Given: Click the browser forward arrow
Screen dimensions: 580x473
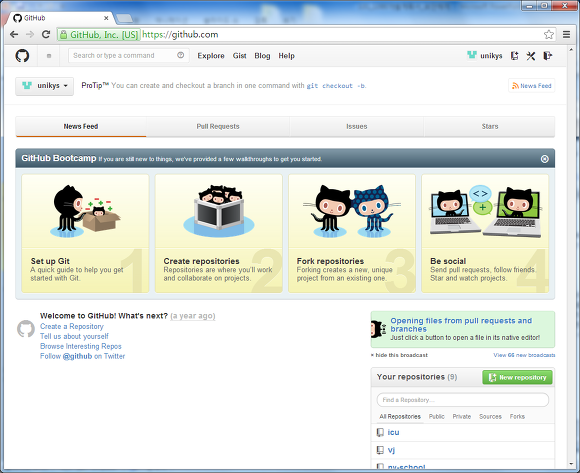Looking at the screenshot, I should [30, 34].
